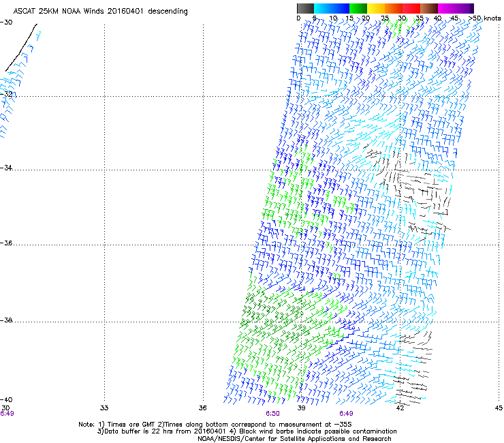This screenshot has height=443, width=504.
Task: Click the magenta 40-45 knots legend segment
Action: pyautogui.click(x=447, y=8)
